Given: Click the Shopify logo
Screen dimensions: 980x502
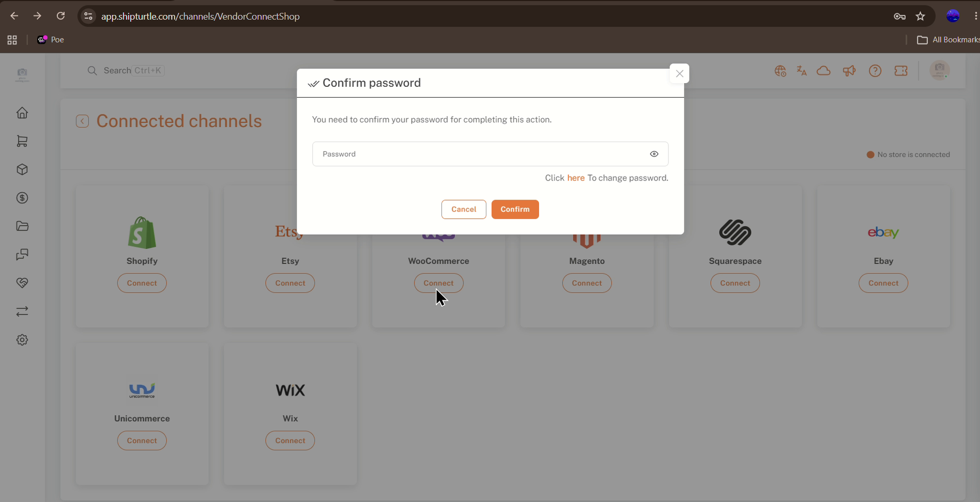Looking at the screenshot, I should click(142, 233).
